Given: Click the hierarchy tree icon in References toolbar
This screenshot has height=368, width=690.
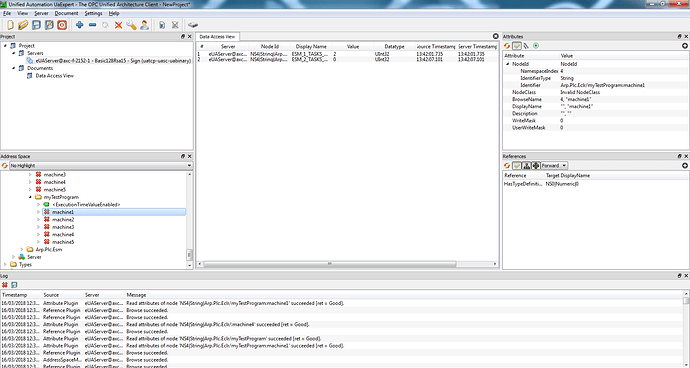Looking at the screenshot, I should coord(526,166).
